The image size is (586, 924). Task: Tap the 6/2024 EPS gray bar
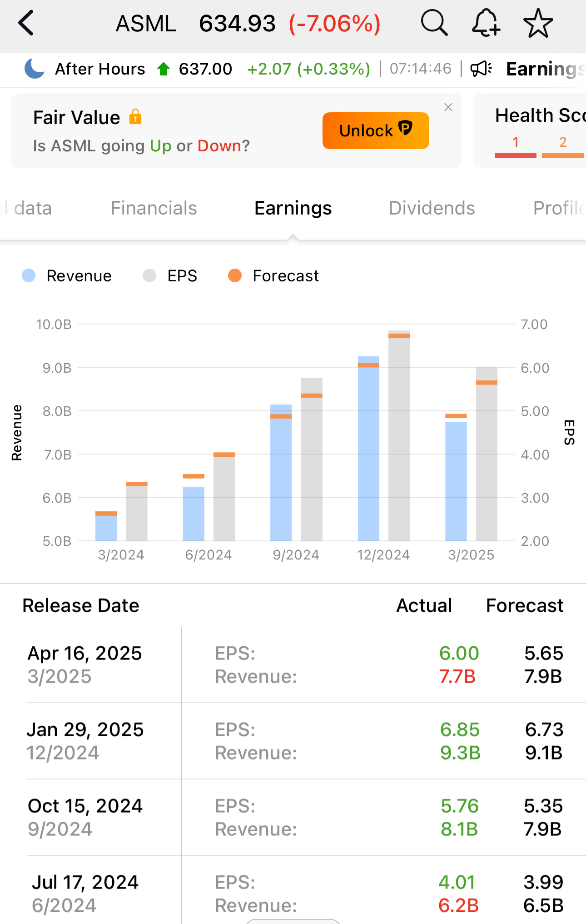[224, 497]
